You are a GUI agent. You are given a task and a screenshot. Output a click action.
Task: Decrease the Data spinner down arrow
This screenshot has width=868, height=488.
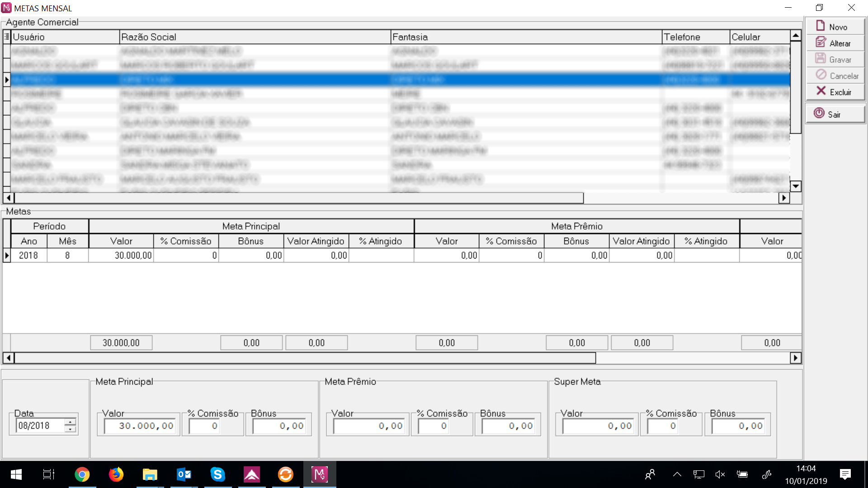pyautogui.click(x=70, y=429)
